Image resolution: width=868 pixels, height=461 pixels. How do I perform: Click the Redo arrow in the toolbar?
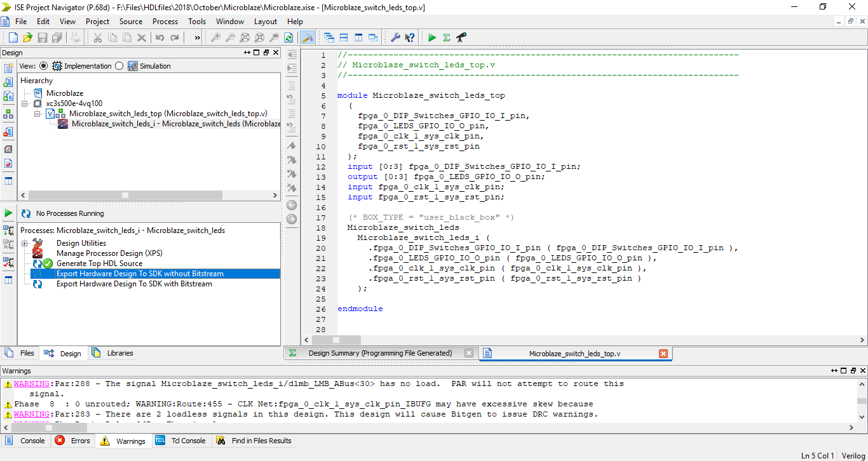pyautogui.click(x=175, y=37)
